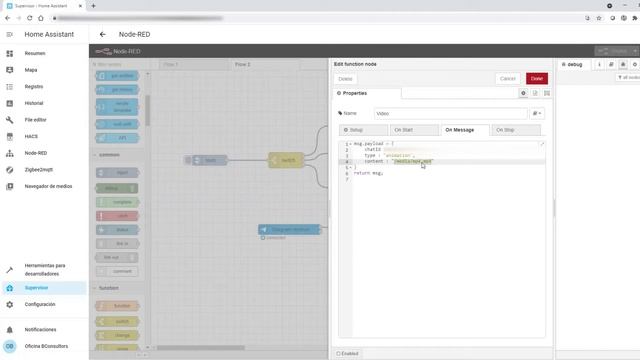Image resolution: width=640 pixels, height=360 pixels.
Task: Select debug bug icon in right sidebar
Action: coord(623,64)
